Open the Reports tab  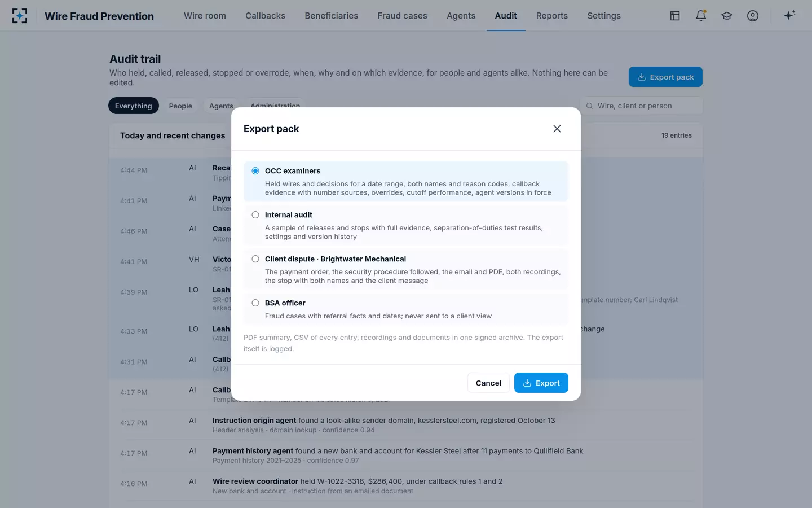pos(551,16)
